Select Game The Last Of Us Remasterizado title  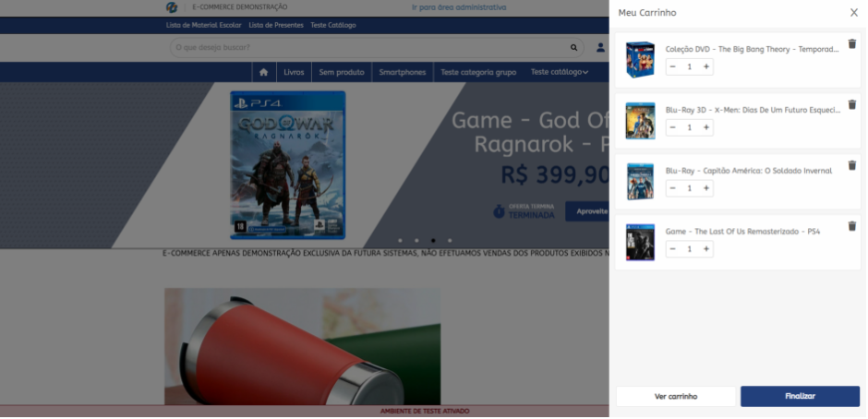(x=742, y=232)
